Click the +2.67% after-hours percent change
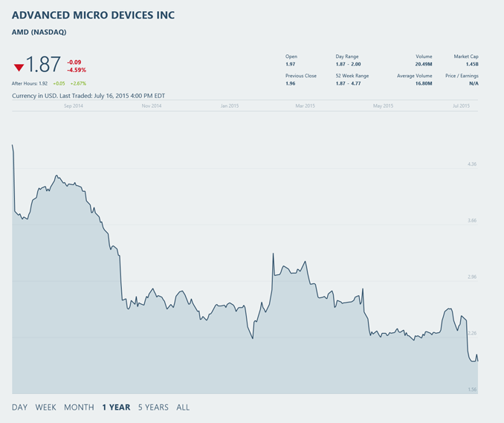This screenshot has width=504, height=423. pos(79,83)
